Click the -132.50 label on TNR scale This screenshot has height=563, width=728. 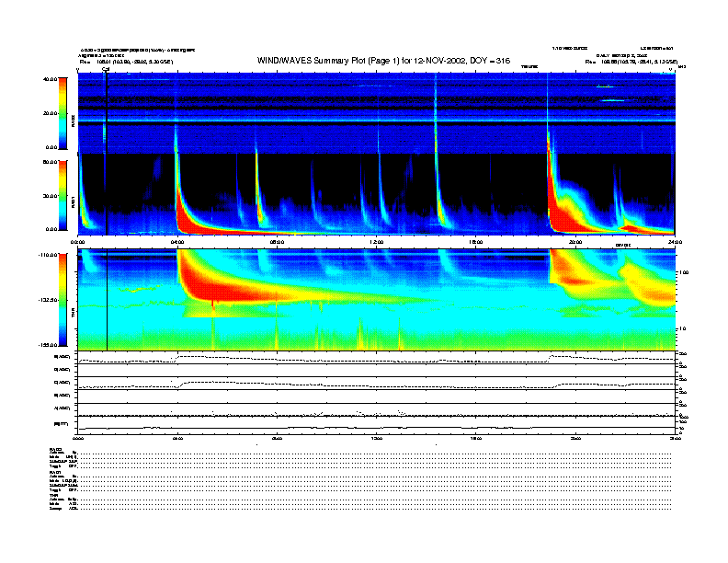49,300
